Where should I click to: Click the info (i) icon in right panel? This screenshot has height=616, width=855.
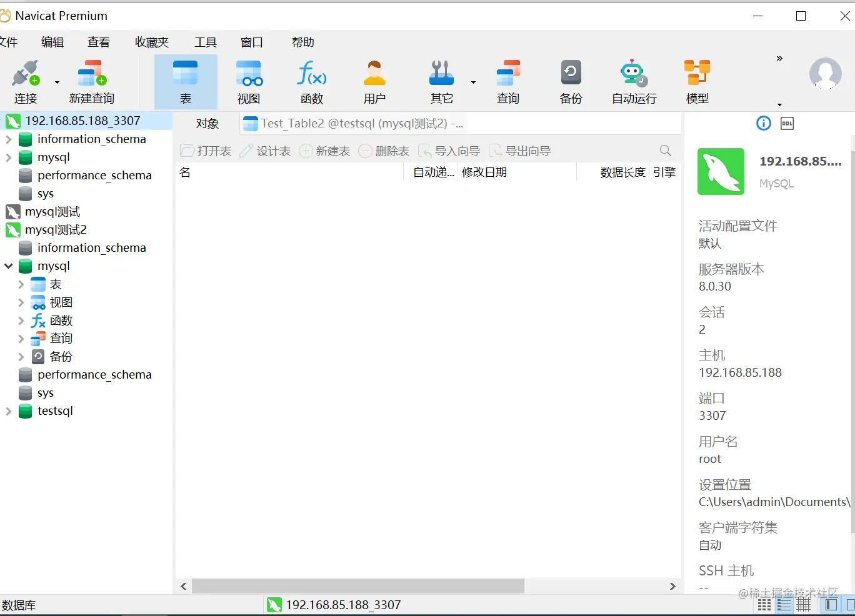point(763,123)
